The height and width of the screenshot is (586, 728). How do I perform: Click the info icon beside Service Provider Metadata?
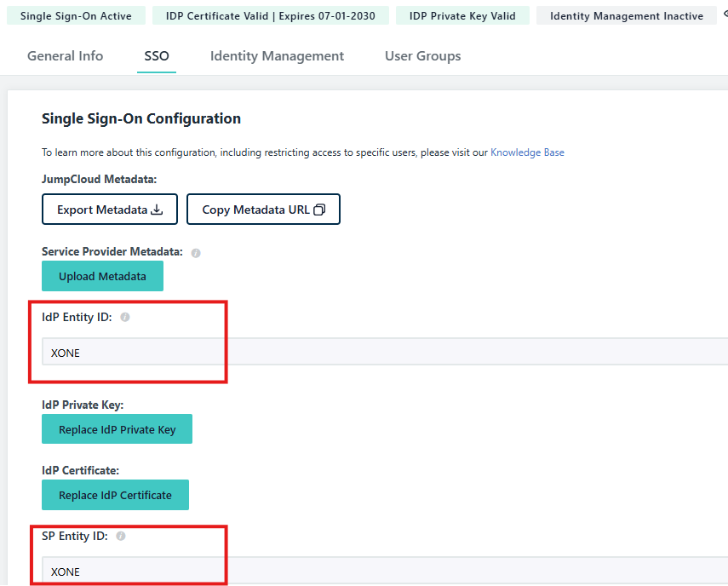[x=196, y=253]
